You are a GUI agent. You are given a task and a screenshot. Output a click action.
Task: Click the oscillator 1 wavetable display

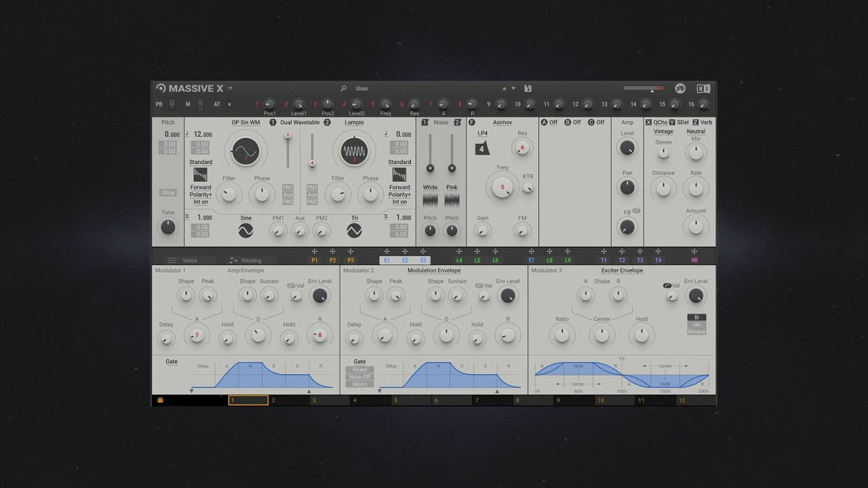245,151
